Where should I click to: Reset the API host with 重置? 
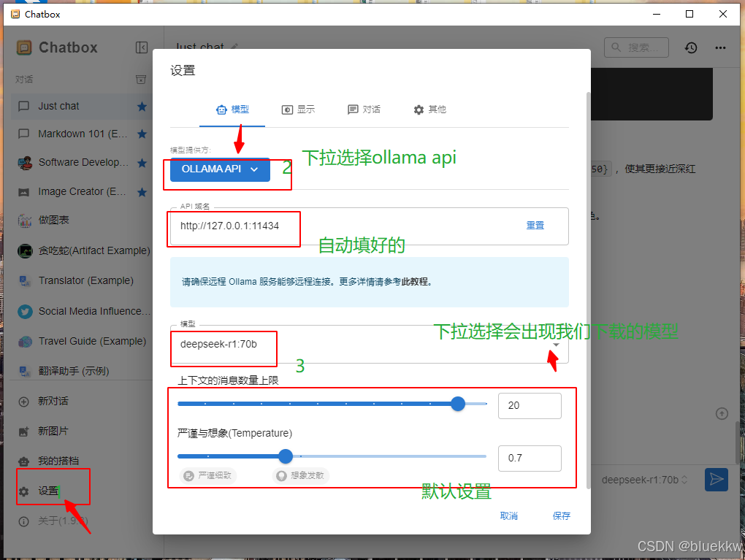535,226
